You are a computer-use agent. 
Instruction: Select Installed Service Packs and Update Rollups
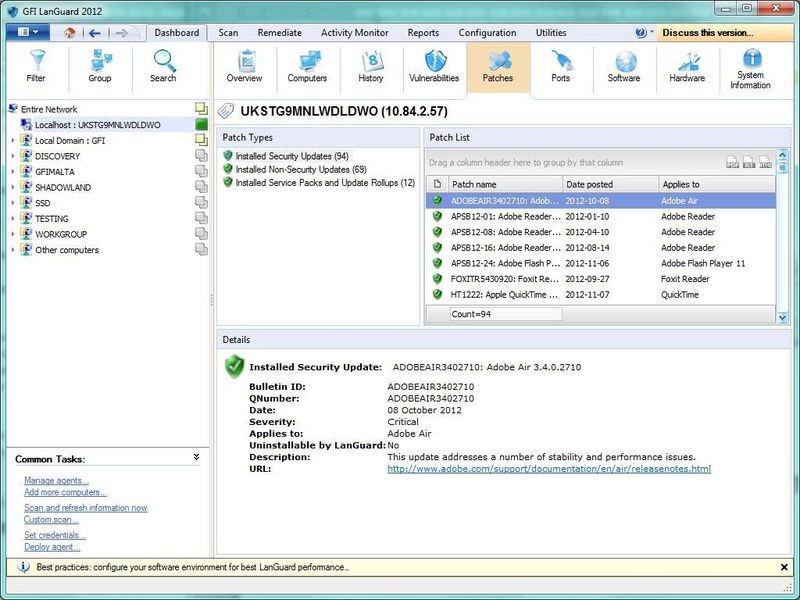coord(325,182)
